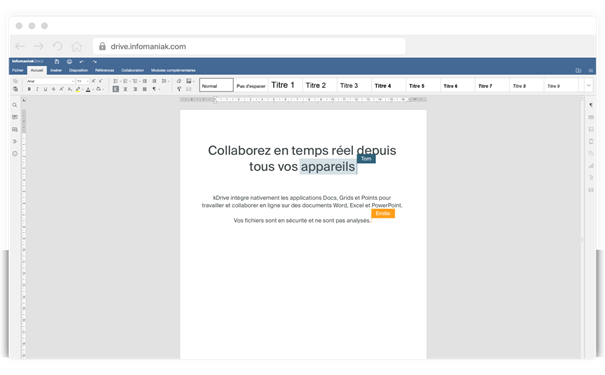Viewport: 605px width, 375px height.
Task: Open table settings in right sidebar
Action: pos(591,117)
